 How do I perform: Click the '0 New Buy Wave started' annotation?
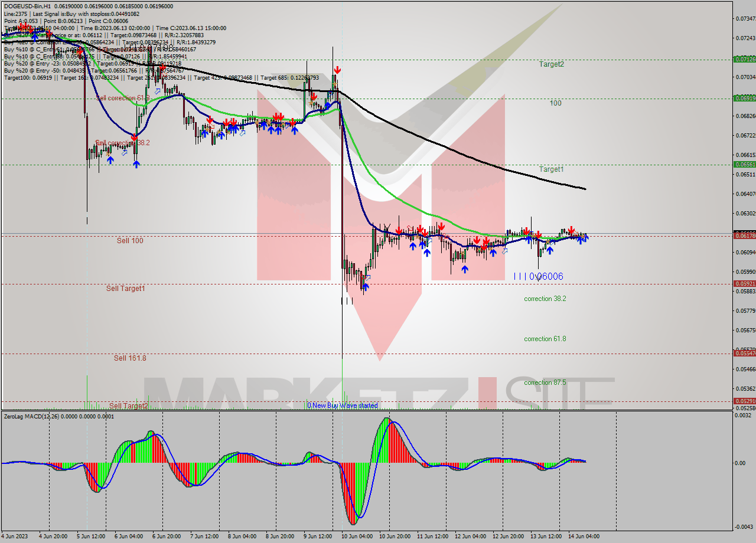coord(342,405)
